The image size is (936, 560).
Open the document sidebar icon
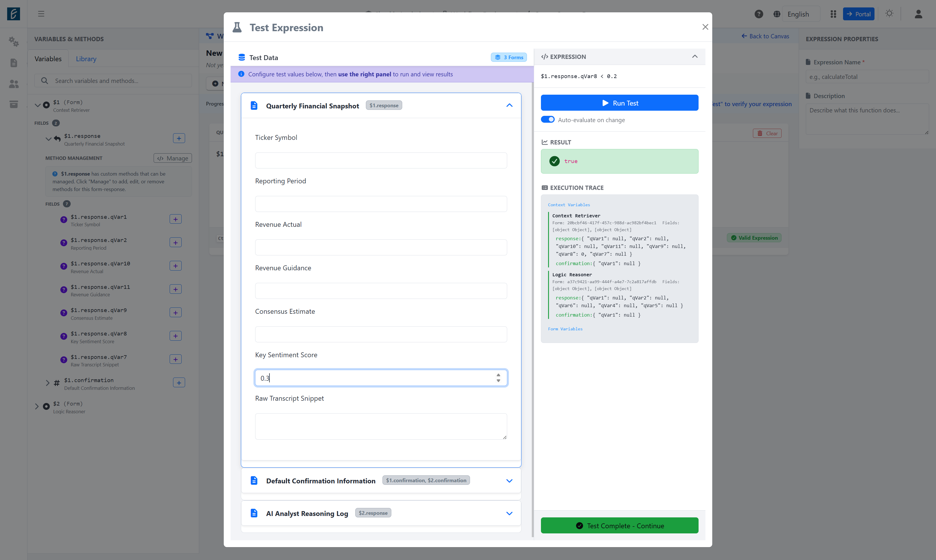[14, 63]
